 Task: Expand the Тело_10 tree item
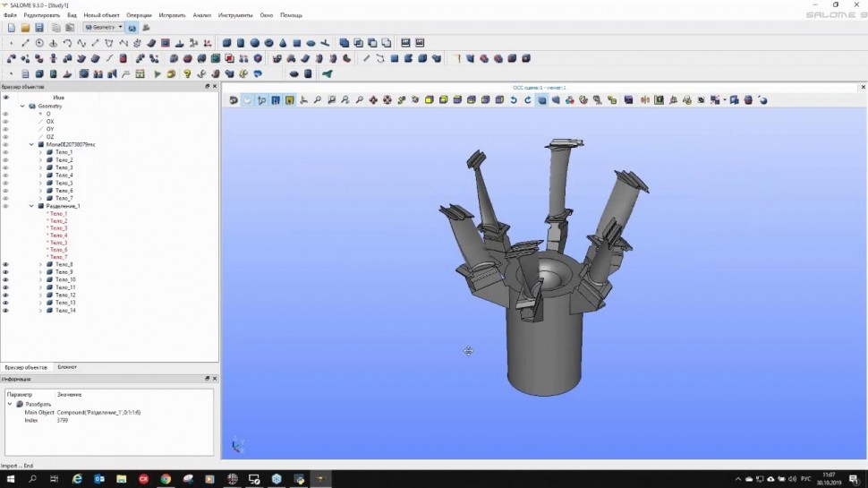pos(40,280)
